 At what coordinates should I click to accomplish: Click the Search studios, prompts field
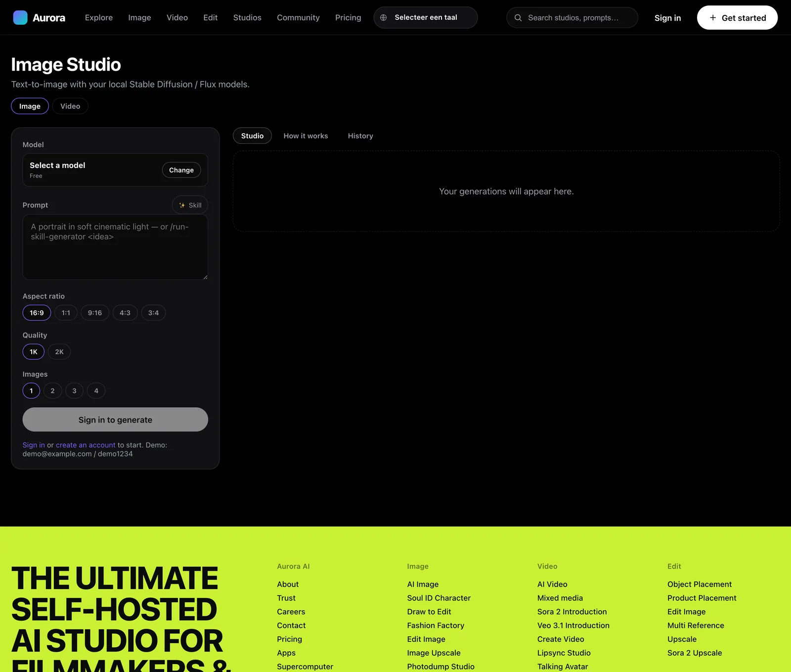click(x=572, y=18)
